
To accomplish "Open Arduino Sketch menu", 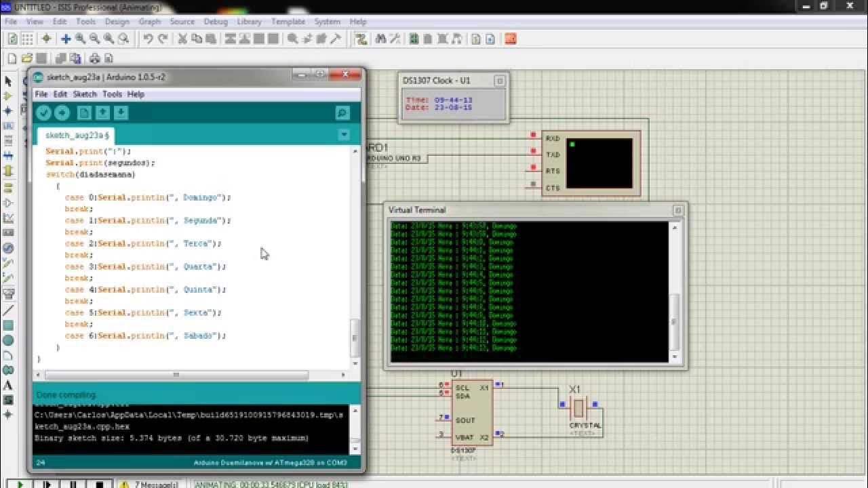I will click(x=85, y=94).
